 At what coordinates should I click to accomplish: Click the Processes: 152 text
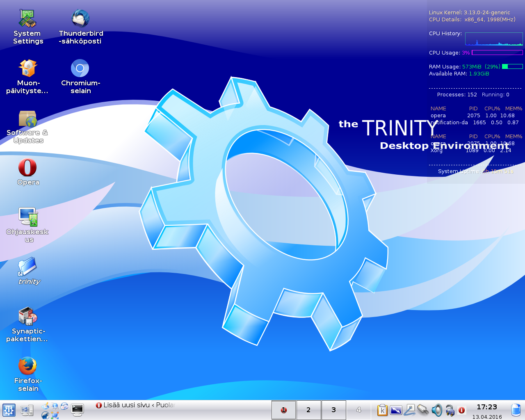pos(457,95)
